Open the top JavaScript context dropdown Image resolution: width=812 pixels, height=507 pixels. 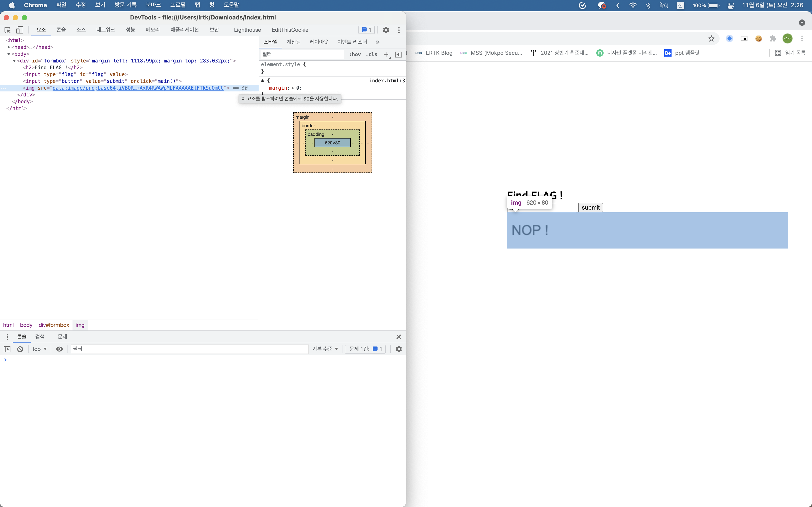(x=39, y=349)
